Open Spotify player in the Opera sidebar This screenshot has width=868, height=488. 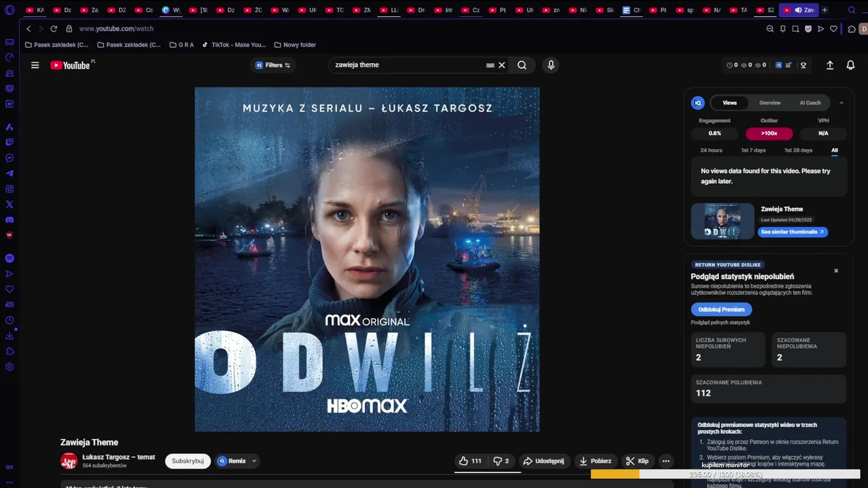coord(9,258)
